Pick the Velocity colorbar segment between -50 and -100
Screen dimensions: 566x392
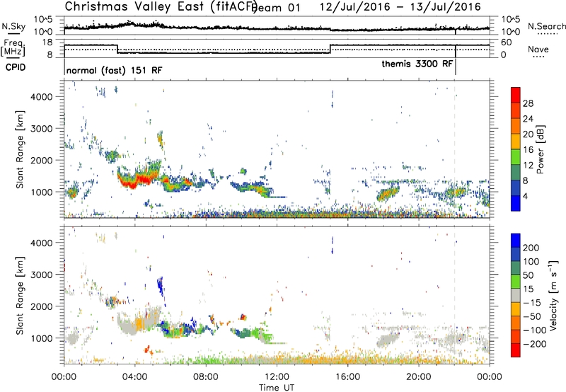(x=516, y=323)
